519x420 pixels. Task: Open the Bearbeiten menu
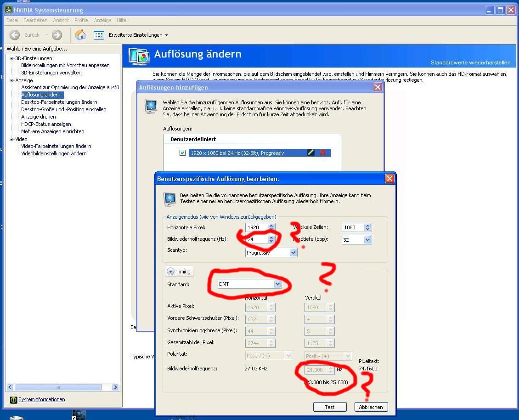35,20
